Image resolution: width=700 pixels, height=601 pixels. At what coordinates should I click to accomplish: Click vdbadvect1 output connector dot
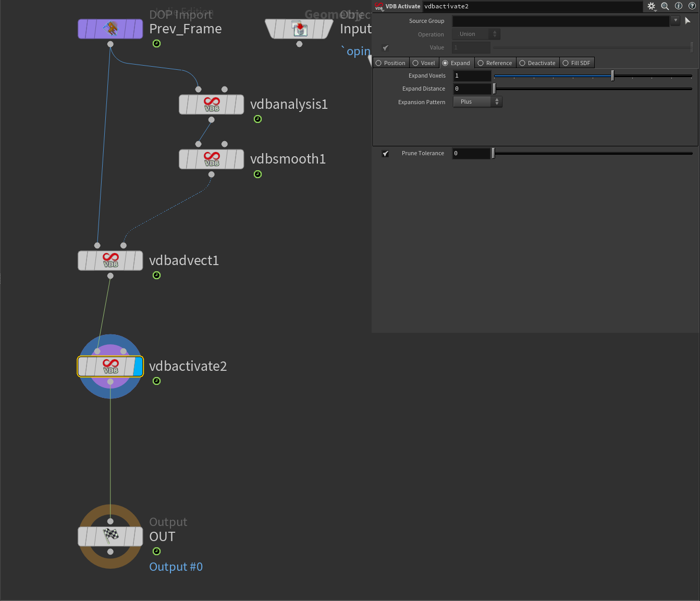pyautogui.click(x=110, y=276)
